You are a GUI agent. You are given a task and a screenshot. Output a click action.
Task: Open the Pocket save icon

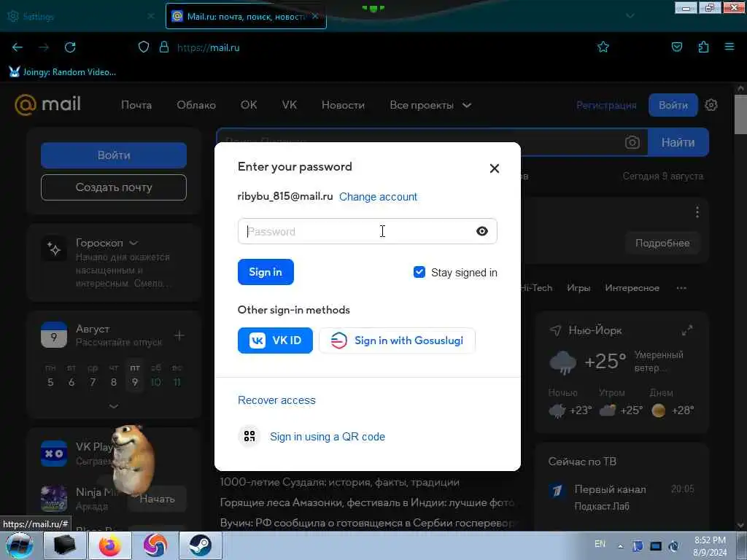pyautogui.click(x=676, y=47)
